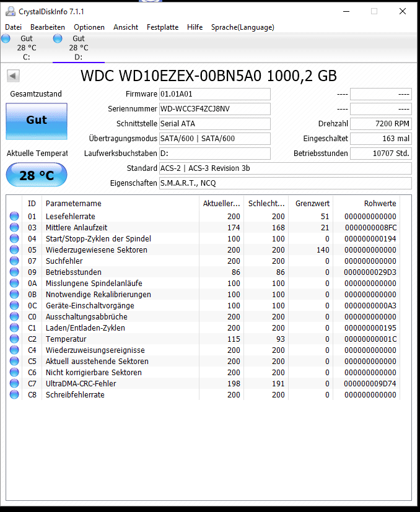This screenshot has height=512, width=420.
Task: Click the Firmware field 01.01A01
Action: pyautogui.click(x=215, y=94)
